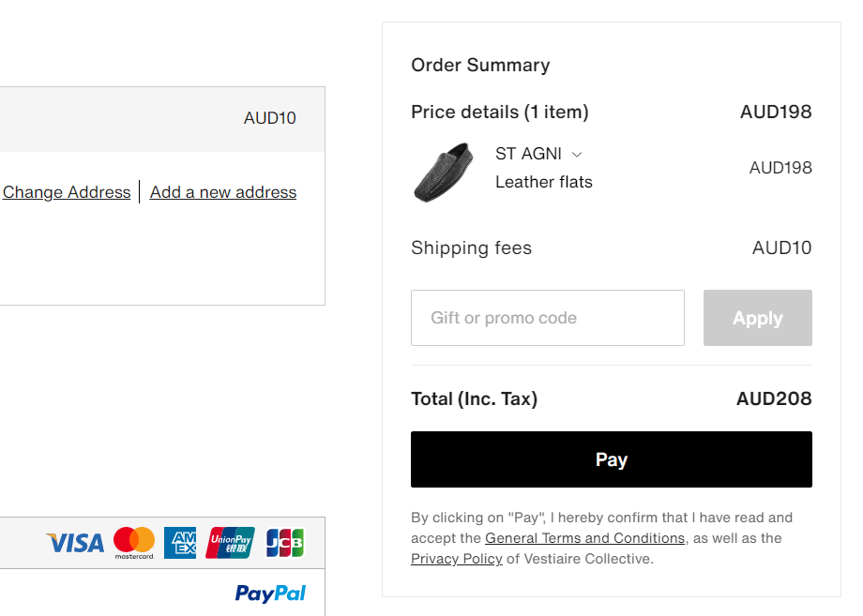Click the Price details heading
Screen dimensions: 863x616
click(500, 112)
